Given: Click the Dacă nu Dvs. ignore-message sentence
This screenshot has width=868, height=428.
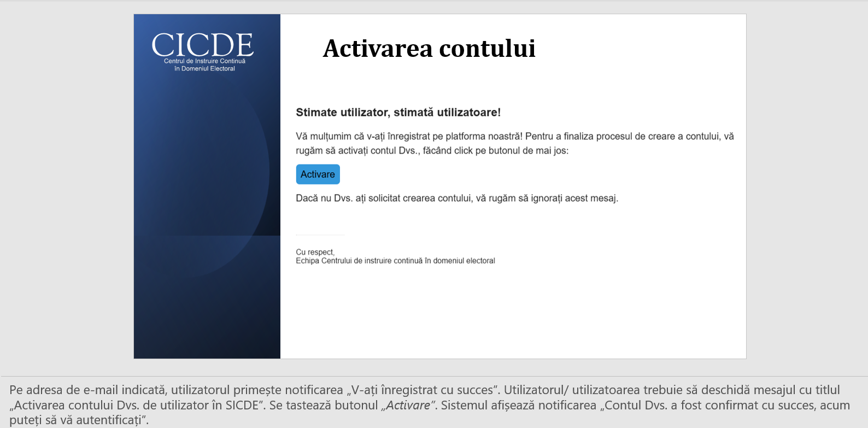Looking at the screenshot, I should [x=457, y=198].
